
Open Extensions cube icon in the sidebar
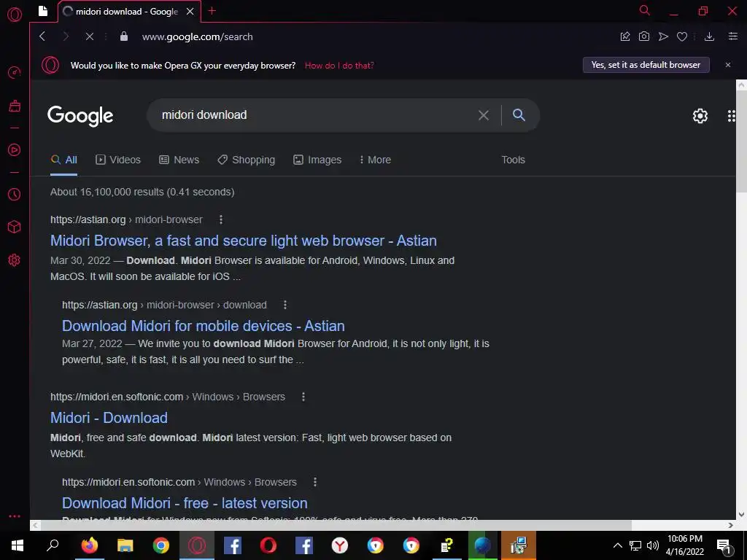pos(15,227)
